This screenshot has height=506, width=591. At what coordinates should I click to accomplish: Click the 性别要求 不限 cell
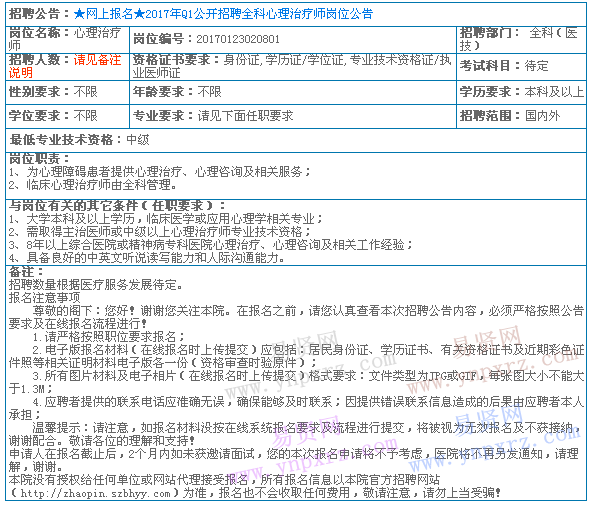(x=67, y=92)
